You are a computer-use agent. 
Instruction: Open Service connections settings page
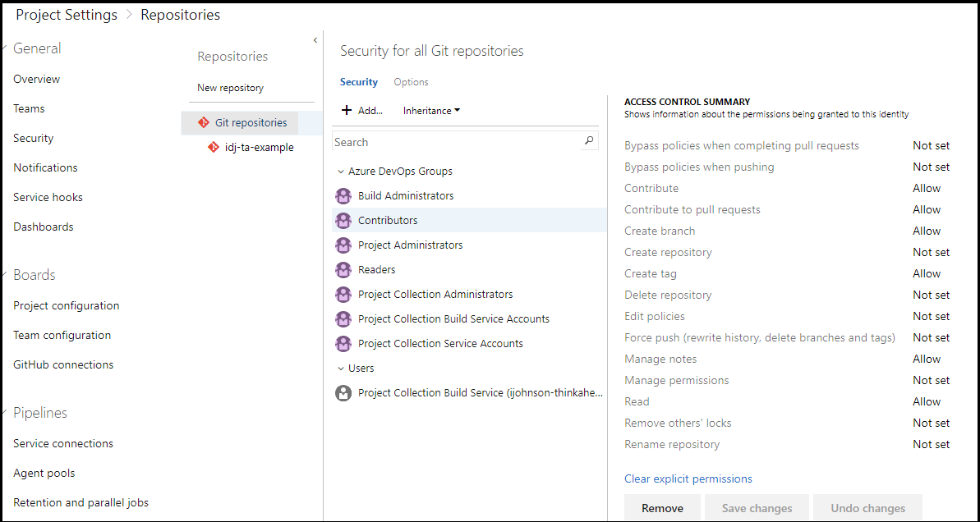63,444
